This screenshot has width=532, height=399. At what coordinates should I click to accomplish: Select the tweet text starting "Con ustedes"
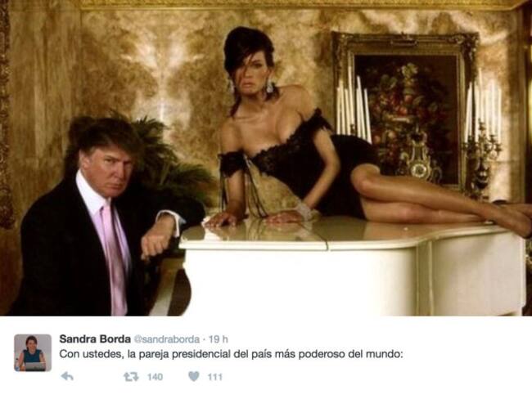pyautogui.click(x=231, y=355)
